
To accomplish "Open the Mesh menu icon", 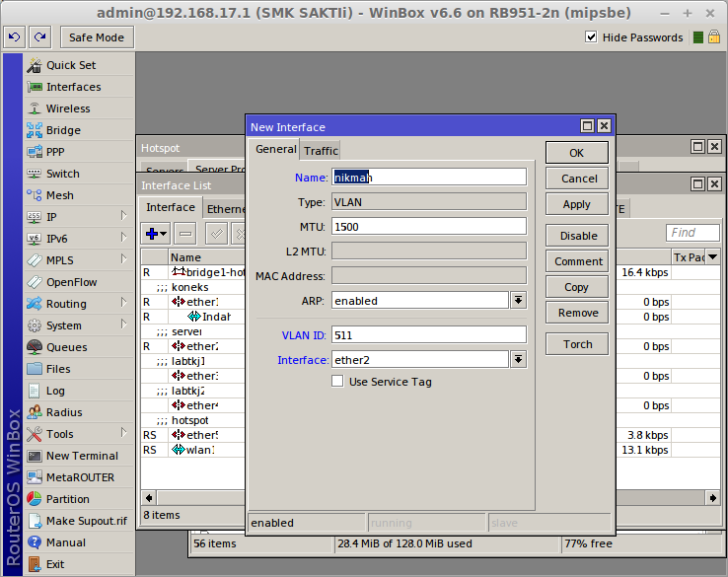I will (x=35, y=195).
